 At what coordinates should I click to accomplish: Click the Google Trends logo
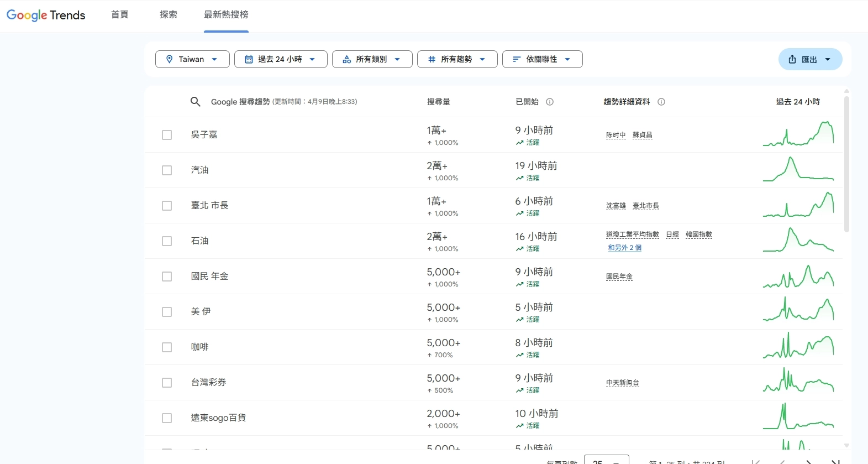tap(46, 15)
